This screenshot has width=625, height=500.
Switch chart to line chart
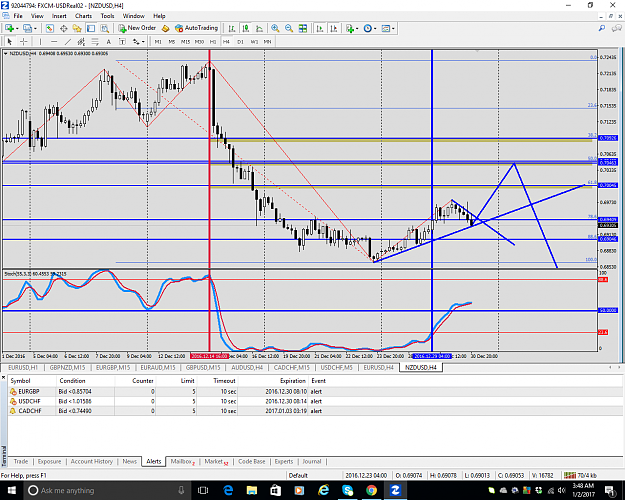coord(259,28)
